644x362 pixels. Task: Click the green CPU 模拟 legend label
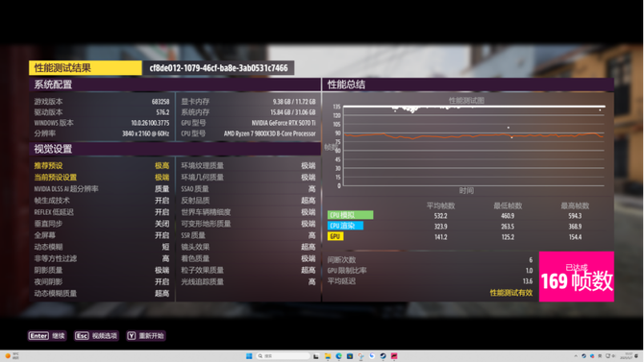pyautogui.click(x=350, y=215)
